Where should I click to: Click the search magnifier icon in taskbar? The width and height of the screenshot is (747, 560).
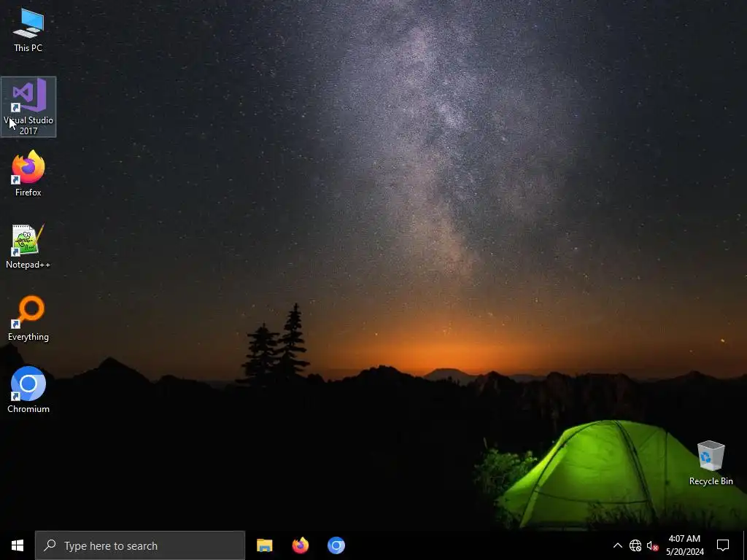coord(50,545)
